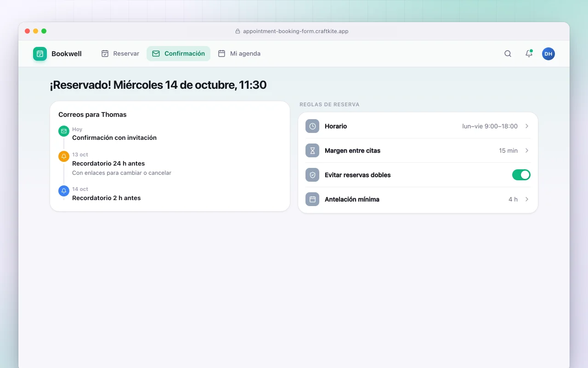Click the lock icon in the address bar
The width and height of the screenshot is (588, 368).
(237, 31)
